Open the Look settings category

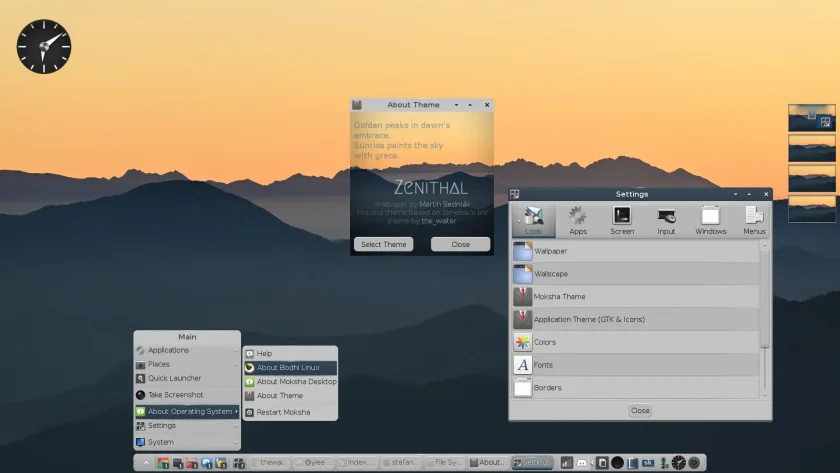coord(534,220)
